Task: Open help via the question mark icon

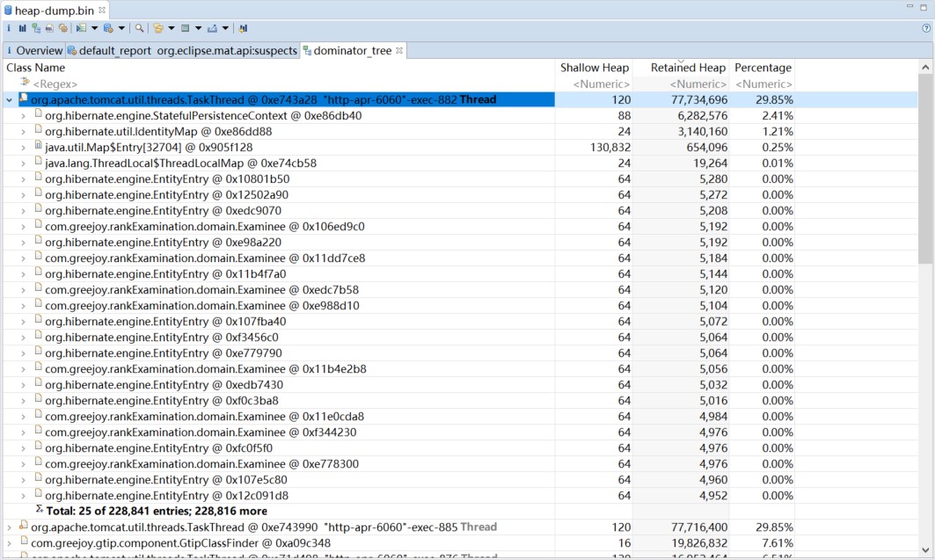Action: 927,28
